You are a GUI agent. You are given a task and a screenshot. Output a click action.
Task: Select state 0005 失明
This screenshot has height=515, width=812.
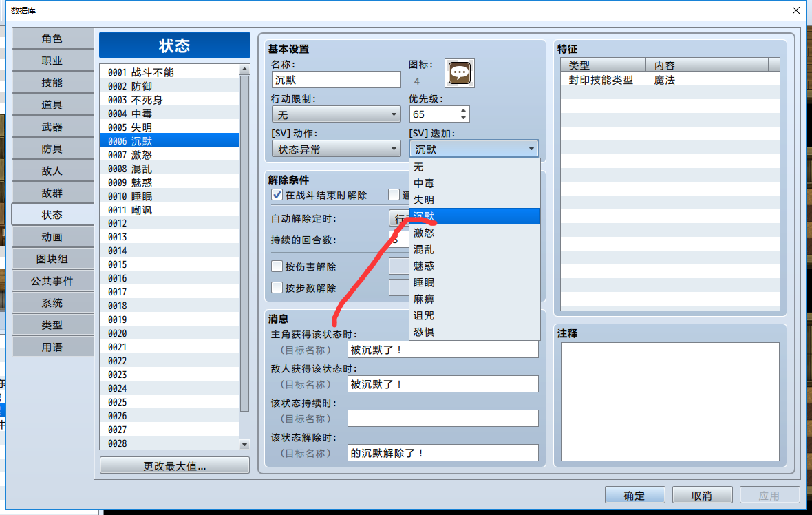click(169, 127)
